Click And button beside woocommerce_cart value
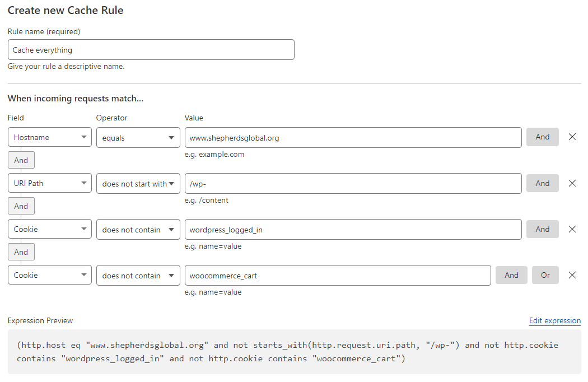Screen dimensions: 588x382 (511, 275)
